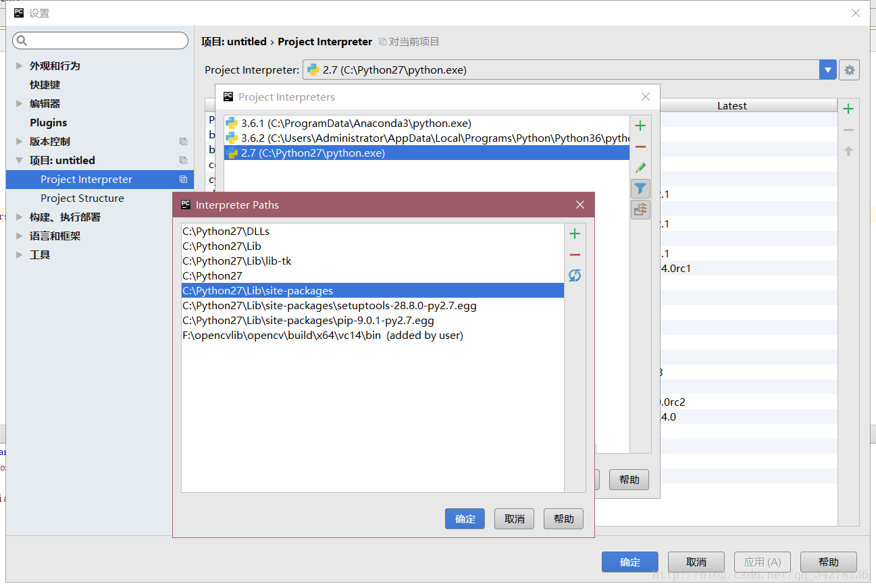Select 2.7 C:\Python27 interpreter row
The height and width of the screenshot is (588, 876).
pyautogui.click(x=426, y=153)
